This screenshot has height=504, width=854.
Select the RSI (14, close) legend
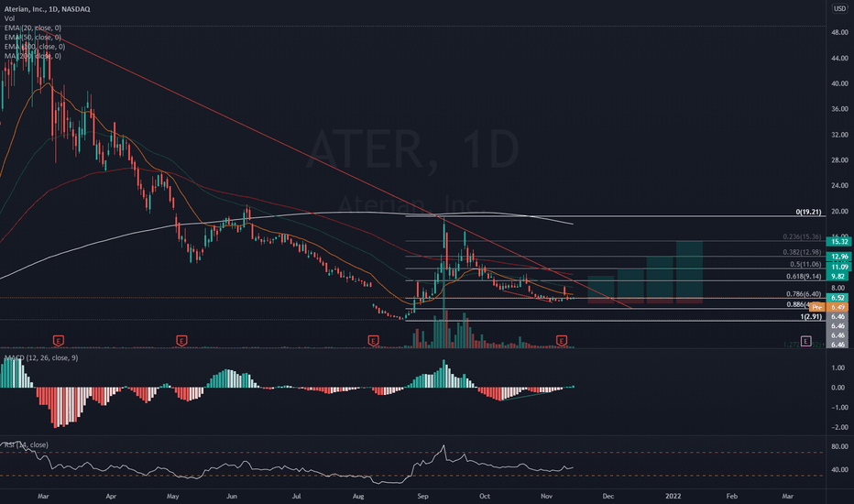27,444
